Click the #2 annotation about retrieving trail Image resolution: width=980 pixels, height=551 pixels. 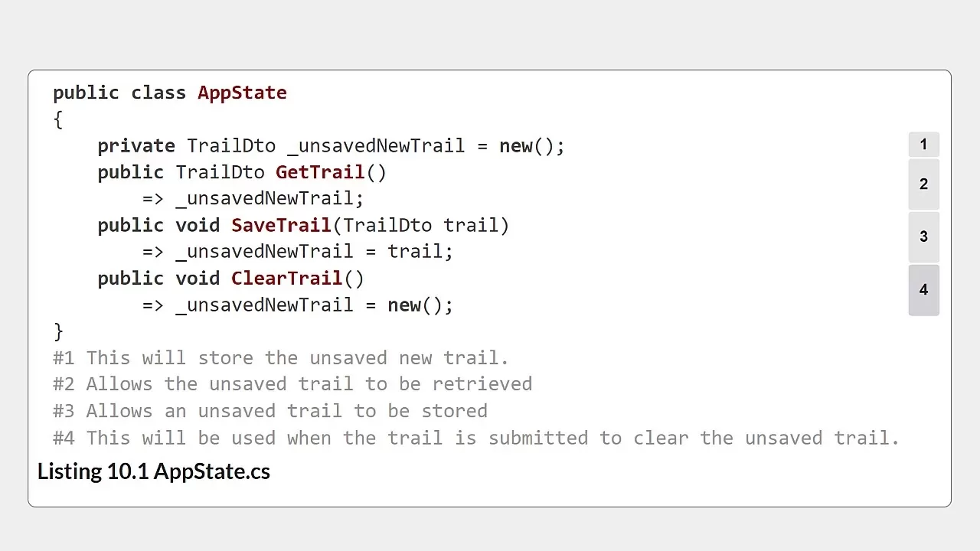coord(292,383)
